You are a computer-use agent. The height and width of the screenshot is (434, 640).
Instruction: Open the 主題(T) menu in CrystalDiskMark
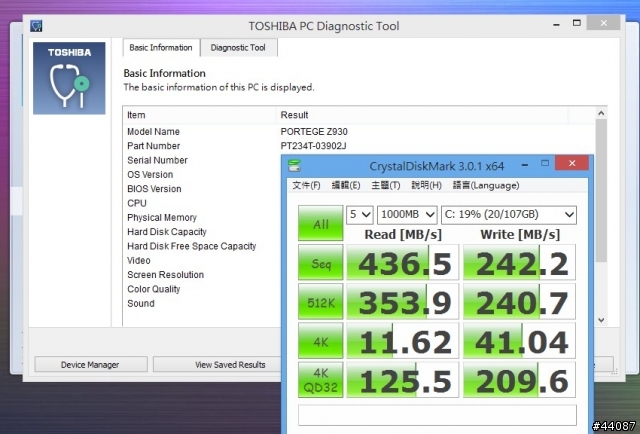click(386, 185)
